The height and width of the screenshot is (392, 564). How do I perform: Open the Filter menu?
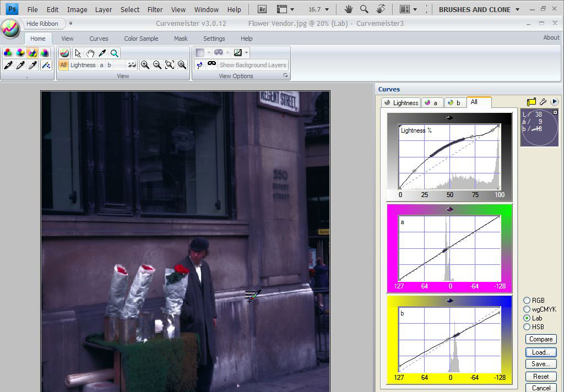click(x=155, y=10)
